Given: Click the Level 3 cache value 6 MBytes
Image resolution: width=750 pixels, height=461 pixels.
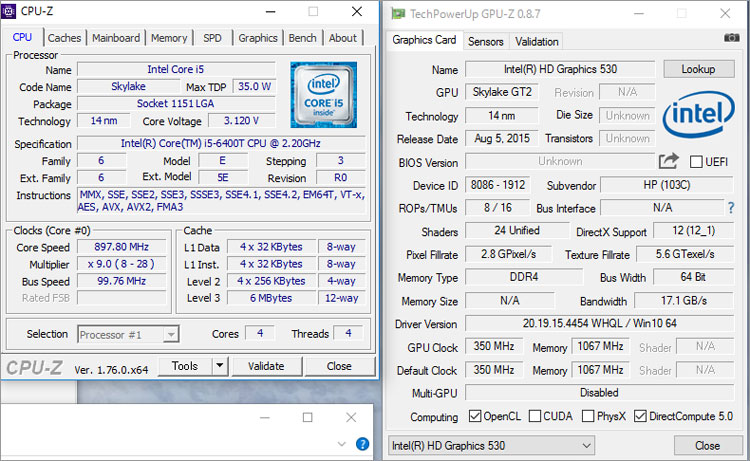Looking at the screenshot, I should [271, 298].
